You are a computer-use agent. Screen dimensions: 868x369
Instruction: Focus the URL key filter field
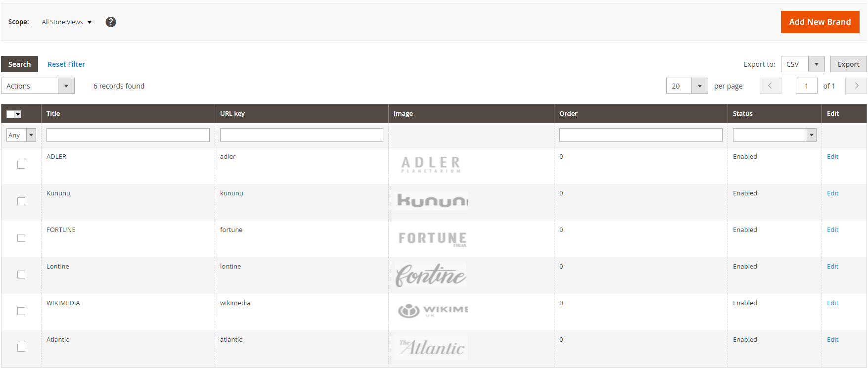301,135
